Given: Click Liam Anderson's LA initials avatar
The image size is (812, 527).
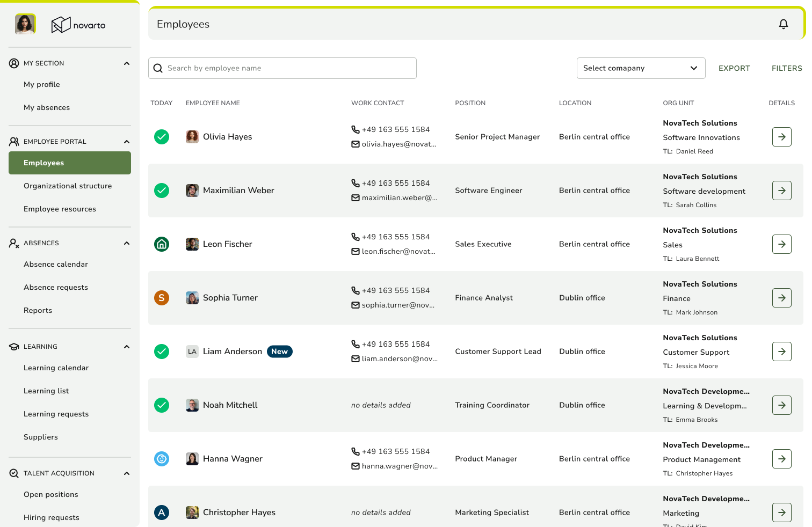Looking at the screenshot, I should (x=192, y=352).
